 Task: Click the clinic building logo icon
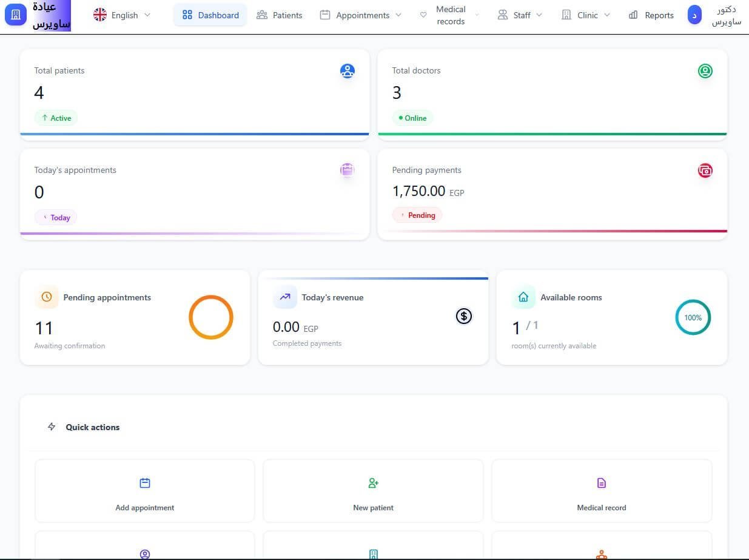[x=16, y=14]
